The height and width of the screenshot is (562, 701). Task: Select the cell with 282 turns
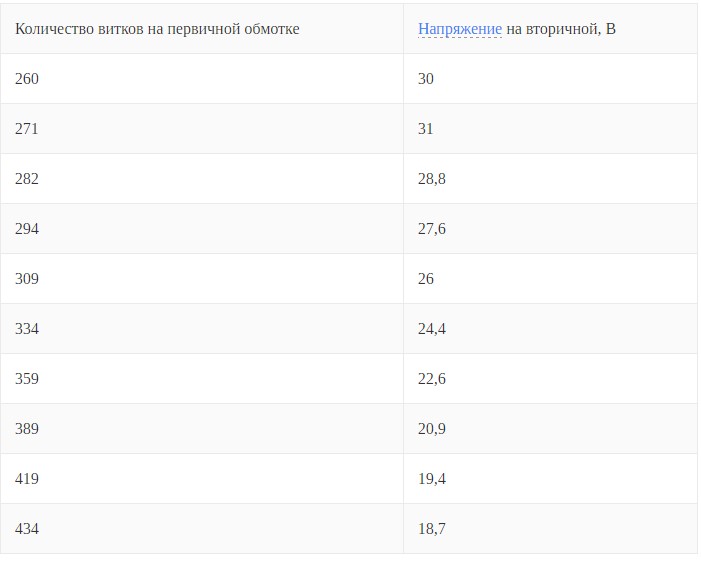click(x=27, y=179)
